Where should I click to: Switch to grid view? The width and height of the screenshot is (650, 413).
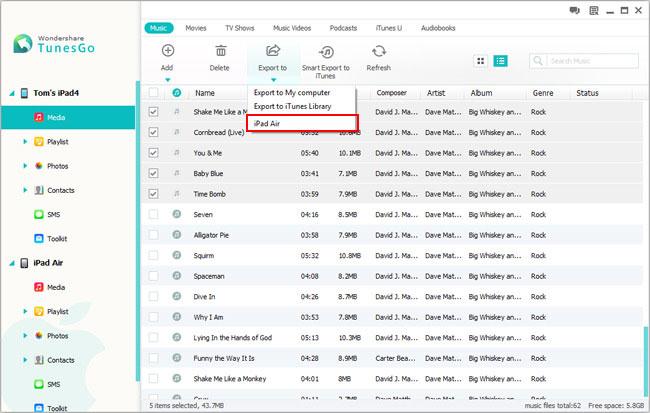tap(480, 61)
